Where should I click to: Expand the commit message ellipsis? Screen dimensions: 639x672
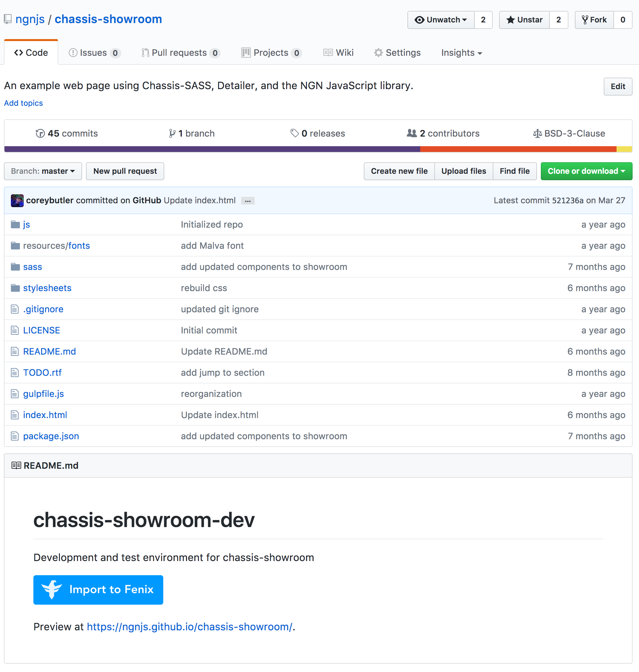(x=248, y=200)
